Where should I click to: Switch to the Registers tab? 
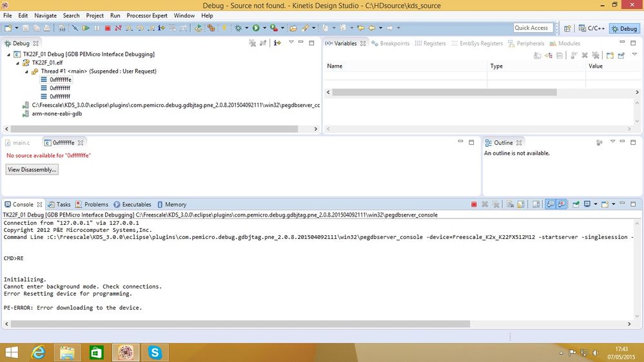pos(430,43)
